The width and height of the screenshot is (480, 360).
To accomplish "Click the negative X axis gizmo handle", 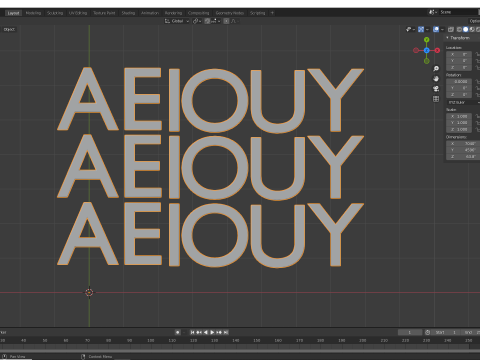I will (416, 50).
